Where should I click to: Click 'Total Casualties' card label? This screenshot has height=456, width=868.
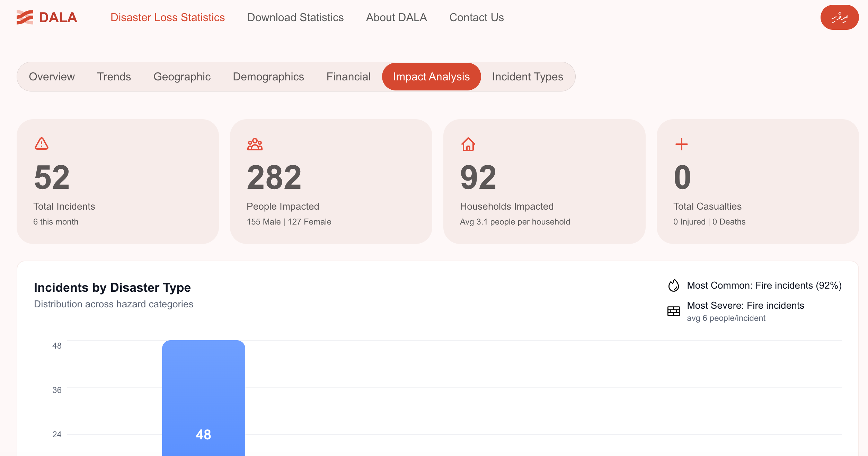coord(707,207)
